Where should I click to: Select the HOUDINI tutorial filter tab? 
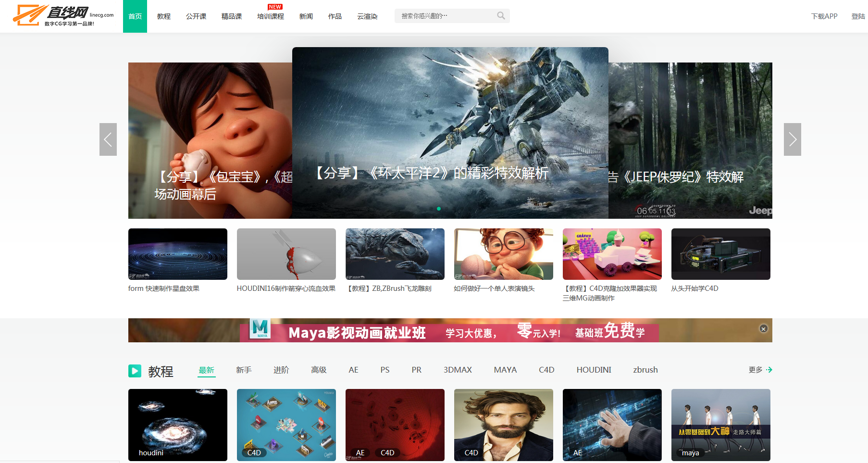coord(594,370)
